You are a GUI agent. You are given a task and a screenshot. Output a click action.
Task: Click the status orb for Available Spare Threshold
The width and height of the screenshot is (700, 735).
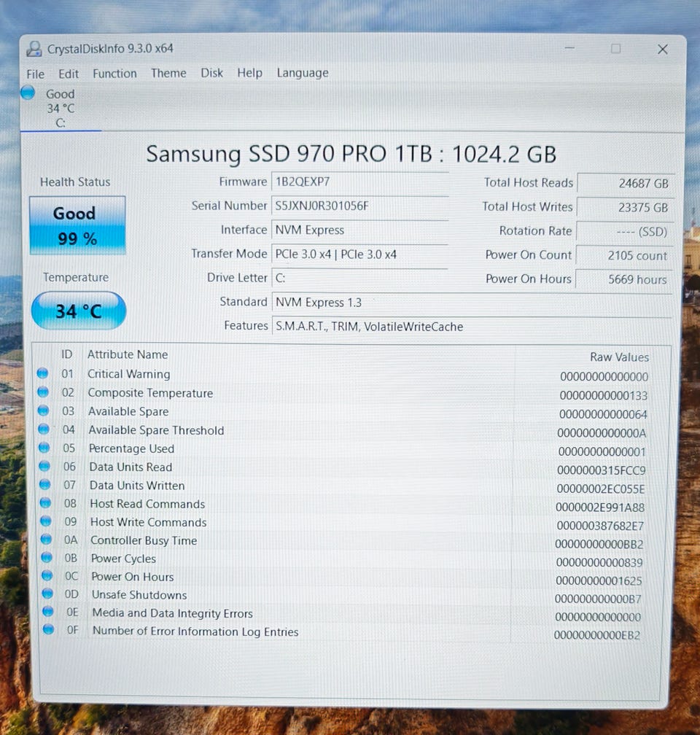[x=44, y=429]
